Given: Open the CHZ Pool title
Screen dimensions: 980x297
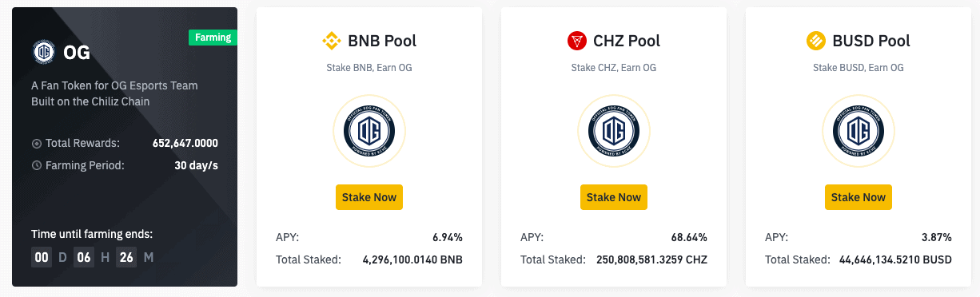Looking at the screenshot, I should pos(627,41).
